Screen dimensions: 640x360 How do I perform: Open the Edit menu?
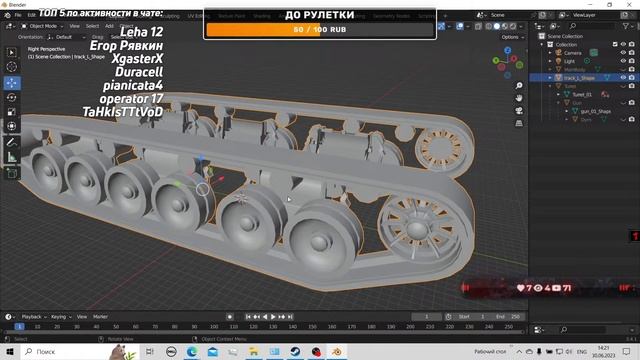[32, 15]
